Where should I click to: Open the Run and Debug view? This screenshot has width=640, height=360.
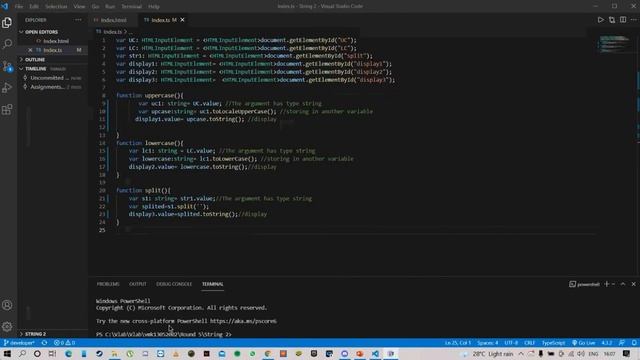7,87
